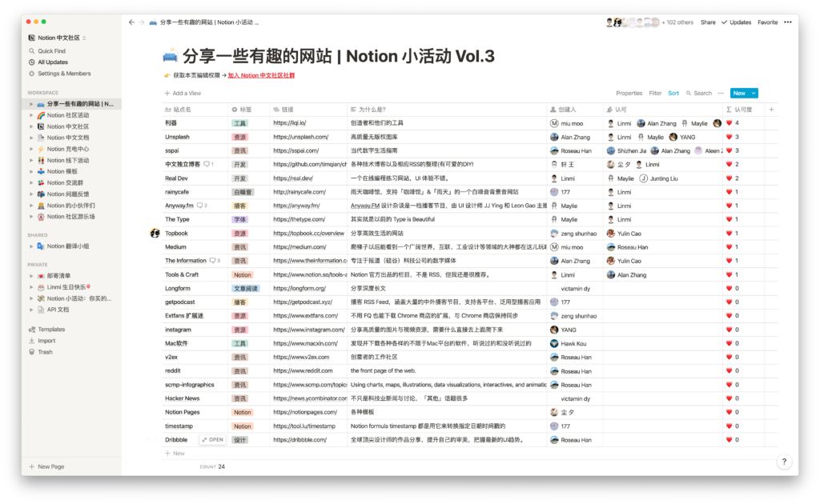Add a new column with plus icon

771,109
